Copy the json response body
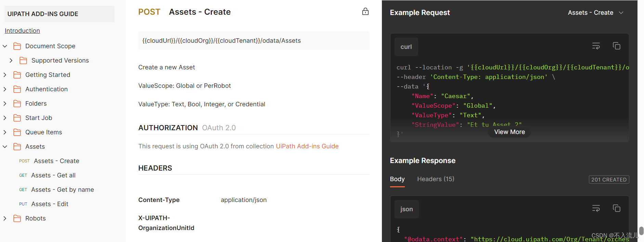 tap(616, 209)
